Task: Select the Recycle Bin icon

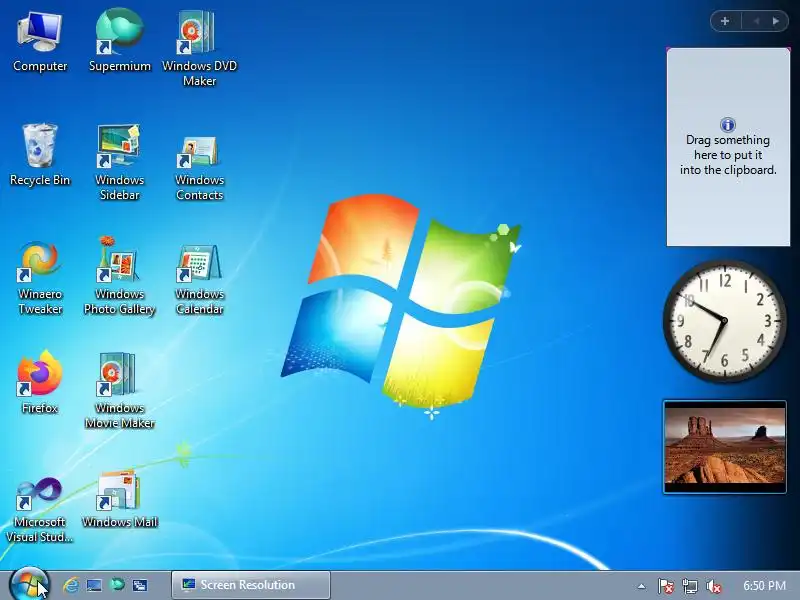Action: click(x=40, y=155)
